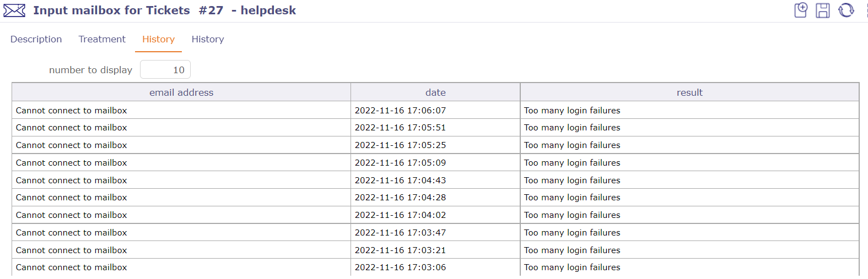Select the 17:04:43 history date
The image size is (868, 279).
[400, 180]
